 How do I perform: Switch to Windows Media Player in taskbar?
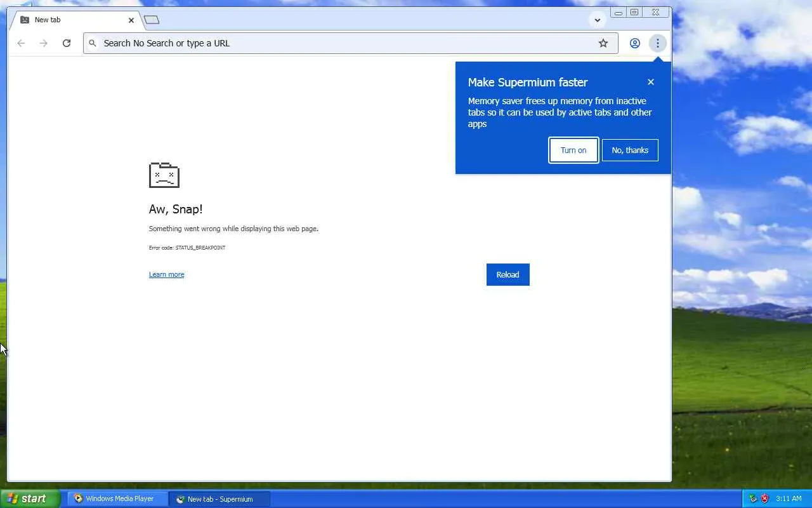[x=117, y=498]
